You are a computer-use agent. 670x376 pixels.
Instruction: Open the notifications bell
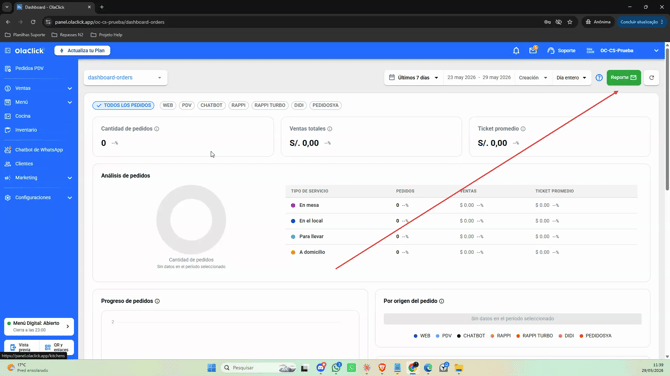click(x=516, y=50)
